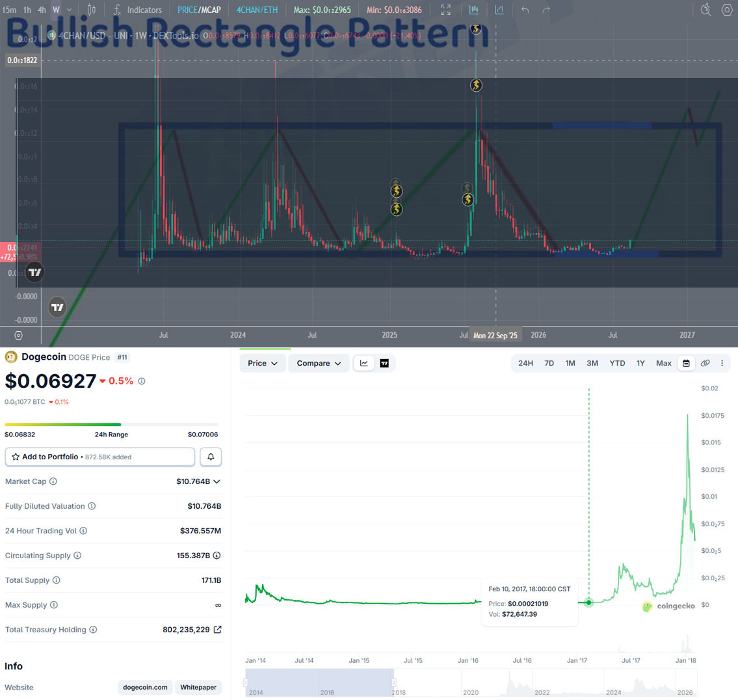
Task: Click info icon next to Max Supply
Action: [54, 605]
